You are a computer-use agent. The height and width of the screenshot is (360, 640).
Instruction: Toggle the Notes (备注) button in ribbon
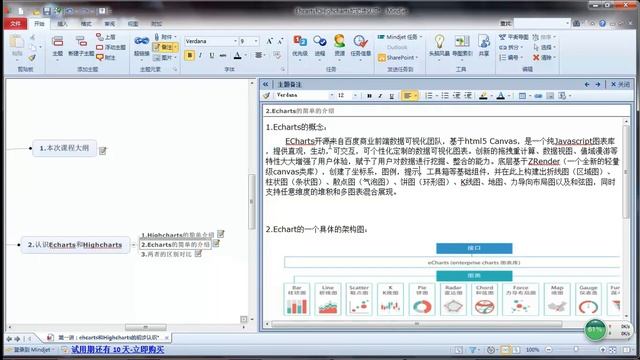[165, 47]
